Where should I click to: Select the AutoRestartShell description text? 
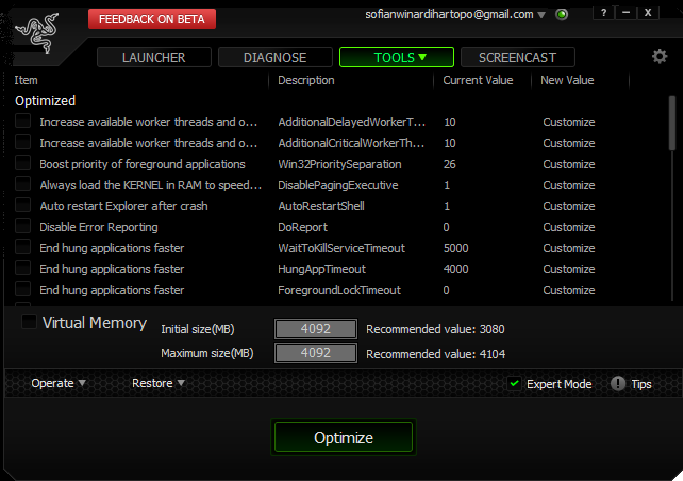tap(321, 206)
